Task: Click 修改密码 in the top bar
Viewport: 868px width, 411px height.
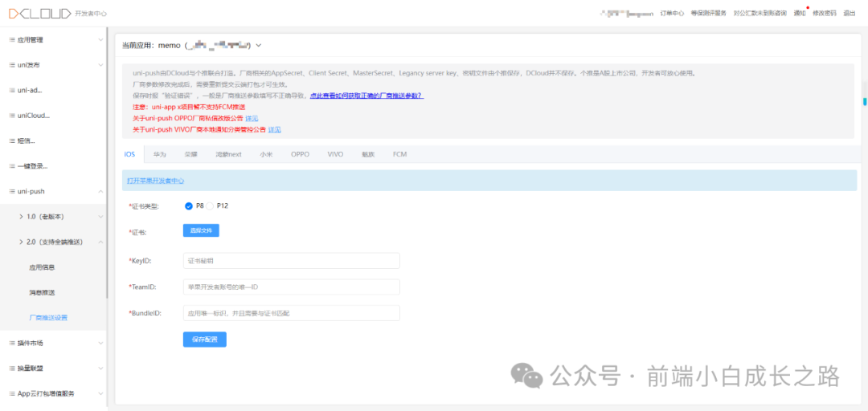Action: [825, 14]
